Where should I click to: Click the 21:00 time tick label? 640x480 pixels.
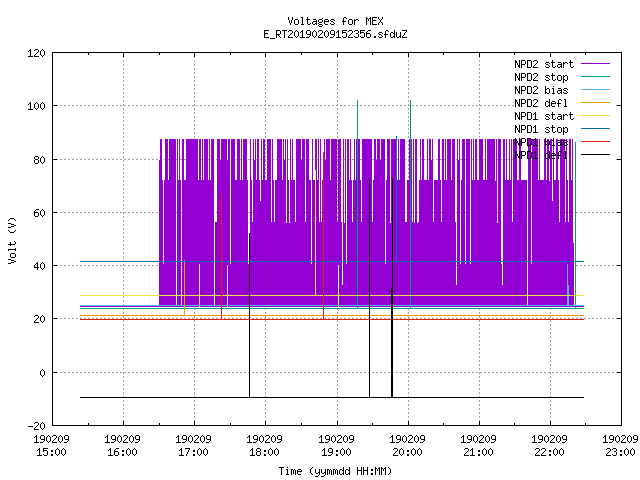click(478, 453)
